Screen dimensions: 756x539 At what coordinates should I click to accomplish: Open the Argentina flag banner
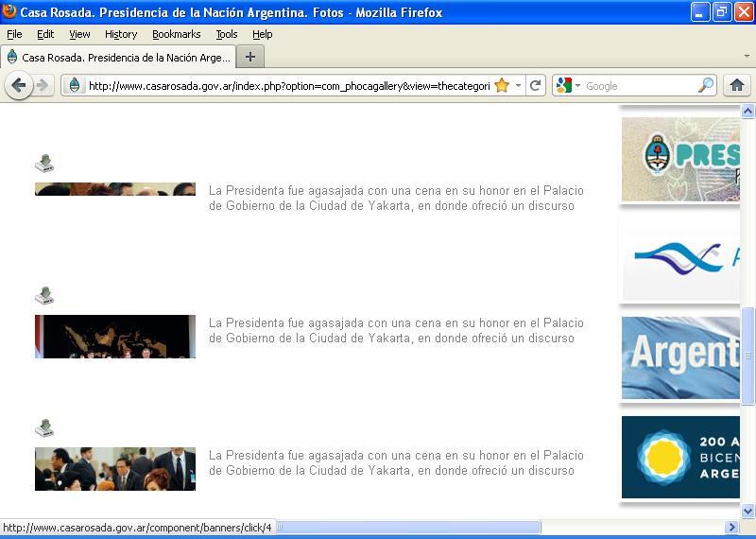(x=680, y=356)
